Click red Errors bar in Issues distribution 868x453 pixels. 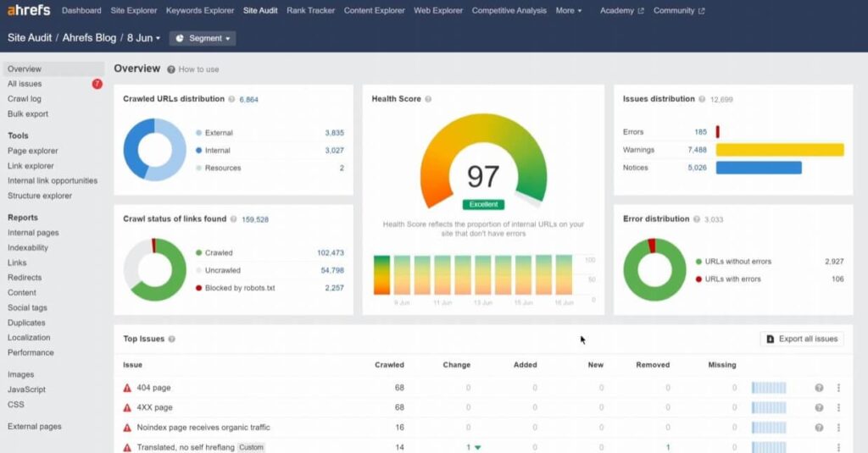pos(717,131)
